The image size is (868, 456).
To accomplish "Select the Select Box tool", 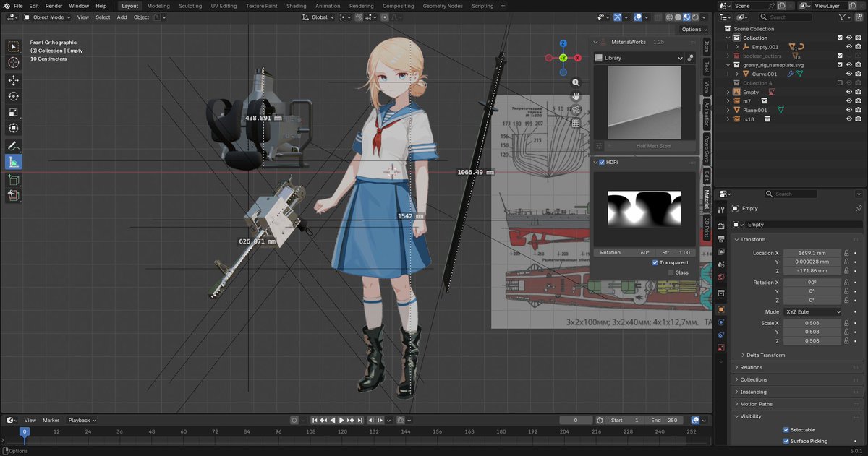I will [x=14, y=47].
